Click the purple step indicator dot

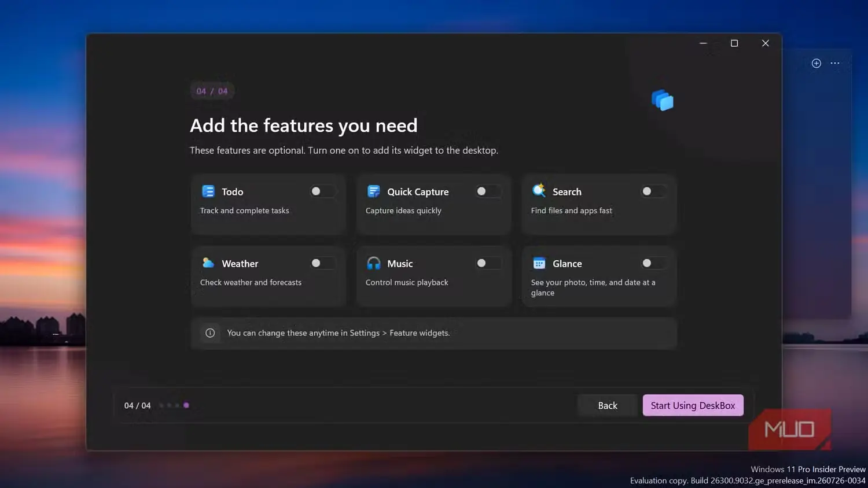tap(186, 405)
